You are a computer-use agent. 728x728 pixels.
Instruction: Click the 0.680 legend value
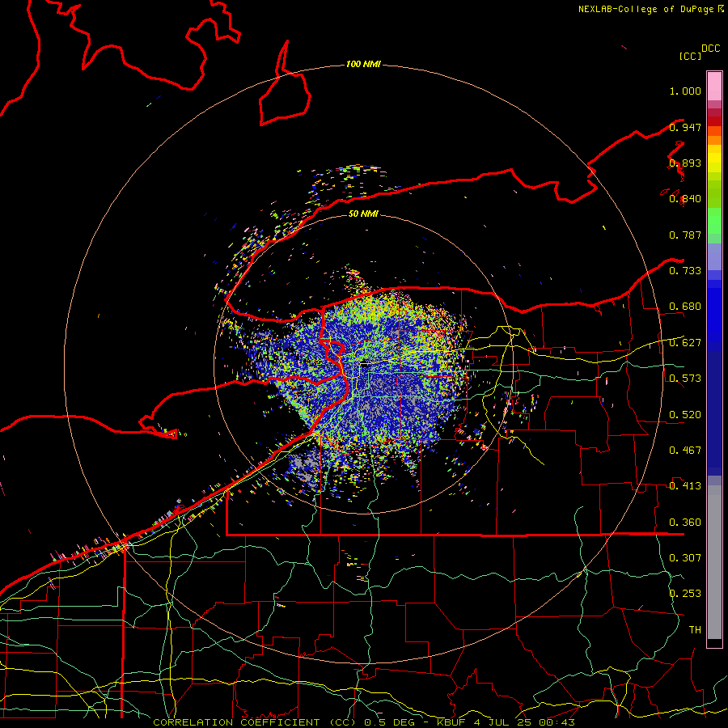[x=685, y=307]
